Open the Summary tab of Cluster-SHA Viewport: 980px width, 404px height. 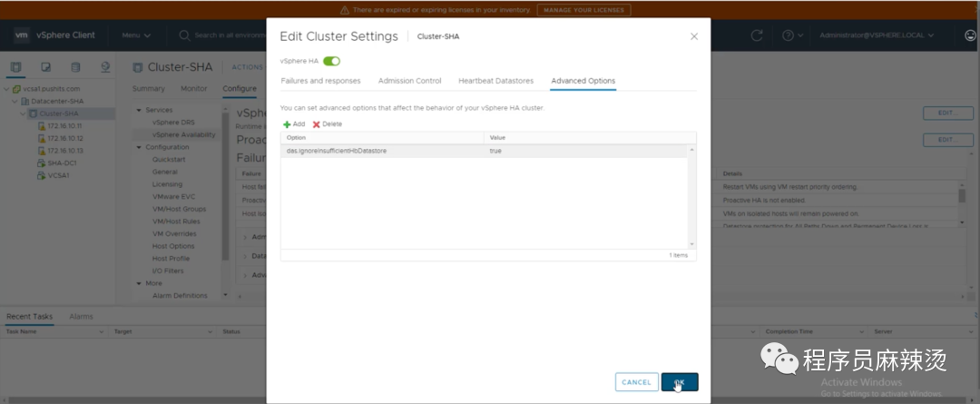[149, 89]
